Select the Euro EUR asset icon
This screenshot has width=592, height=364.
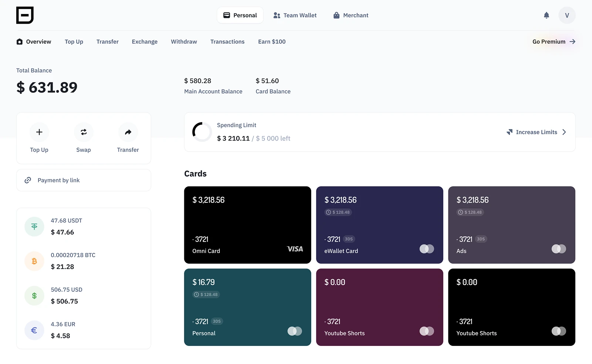point(34,330)
